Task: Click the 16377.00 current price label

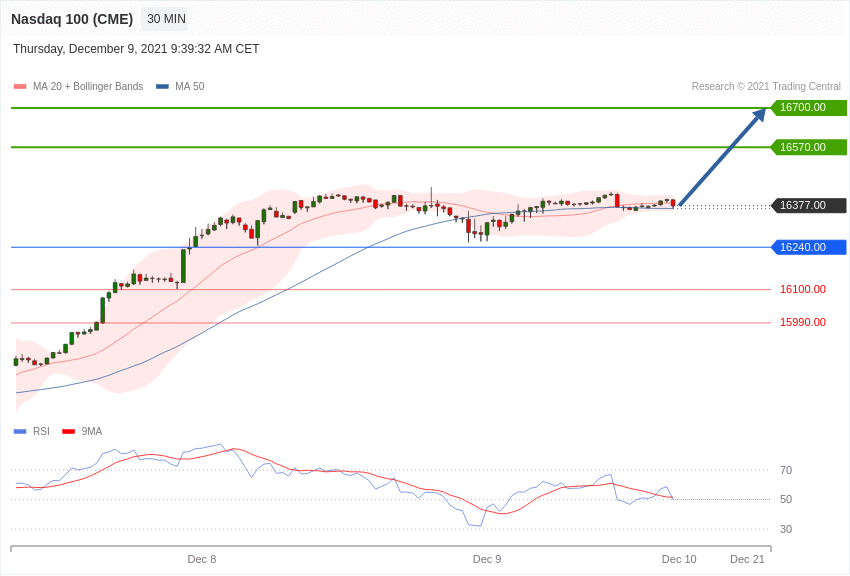Action: 809,205
